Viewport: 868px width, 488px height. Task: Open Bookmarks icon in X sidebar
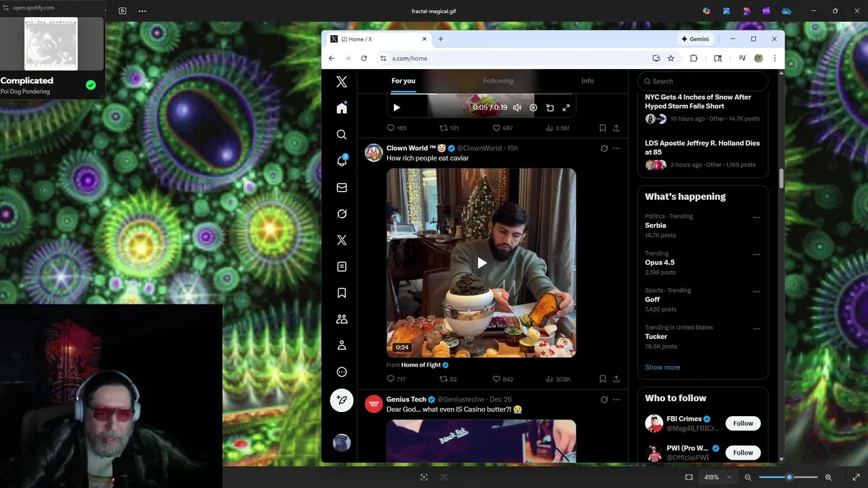tap(342, 293)
